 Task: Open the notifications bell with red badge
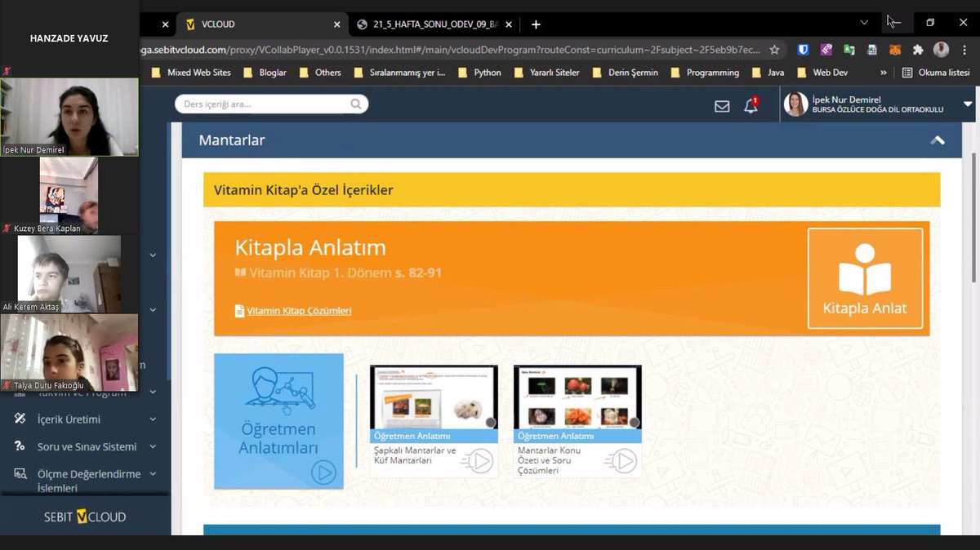point(751,105)
